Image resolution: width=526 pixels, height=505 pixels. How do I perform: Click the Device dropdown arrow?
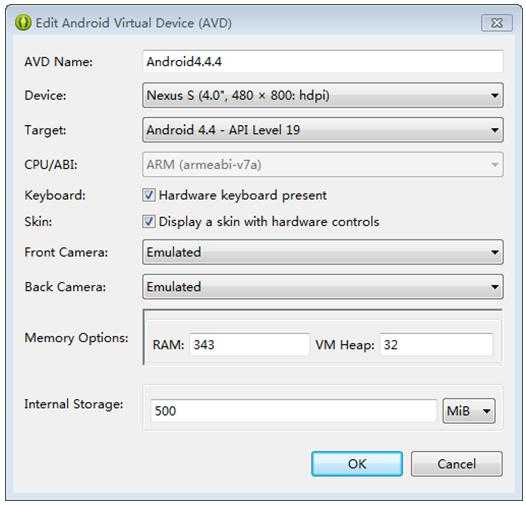494,96
